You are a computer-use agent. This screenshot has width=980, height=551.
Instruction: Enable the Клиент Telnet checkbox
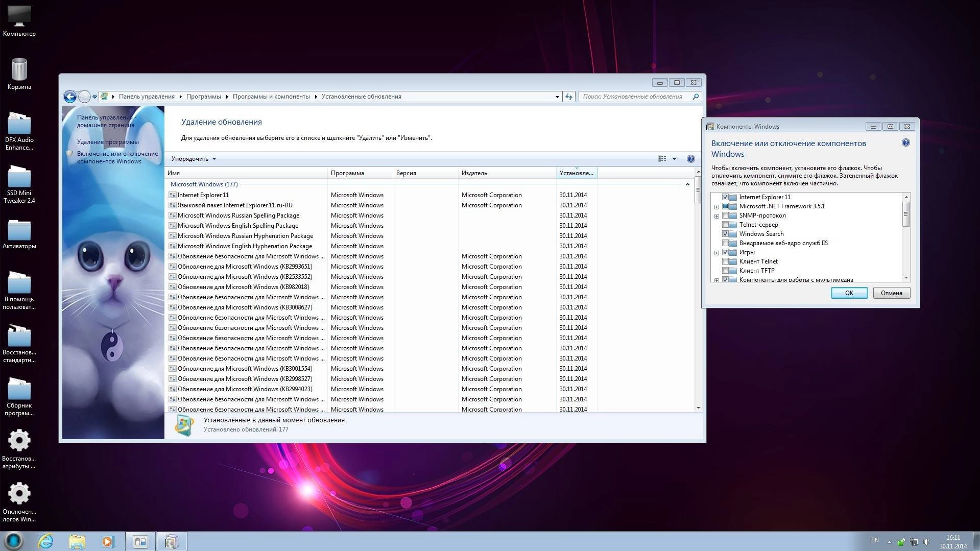tap(725, 261)
